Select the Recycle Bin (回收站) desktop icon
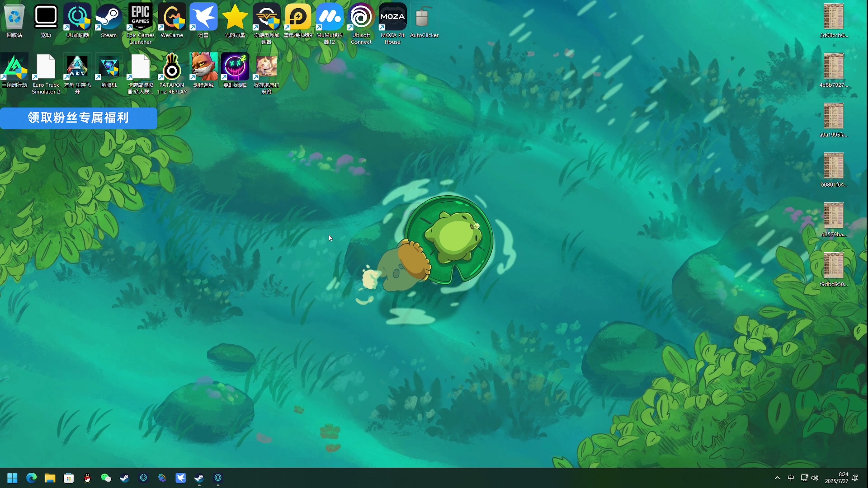The width and height of the screenshot is (868, 488). click(14, 21)
